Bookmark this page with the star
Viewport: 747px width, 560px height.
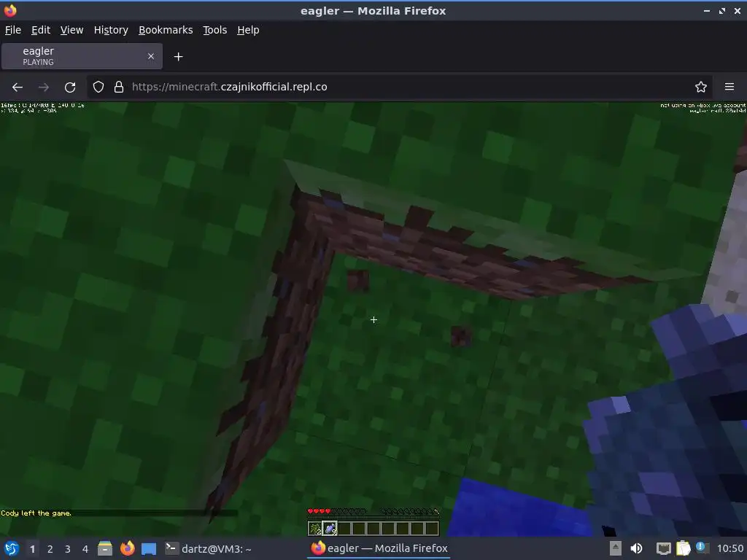pyautogui.click(x=701, y=87)
